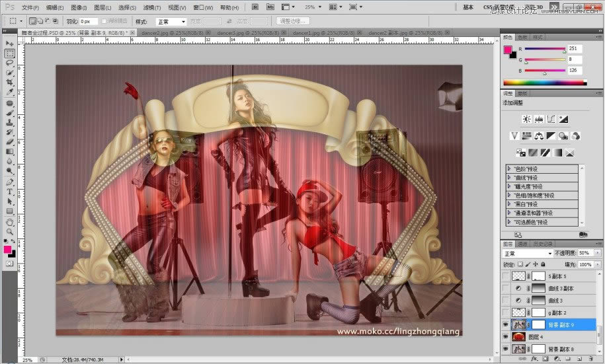Screen dimensions: 605x364
Task: Hide the 背景 副本 9 layer
Action: coord(506,324)
